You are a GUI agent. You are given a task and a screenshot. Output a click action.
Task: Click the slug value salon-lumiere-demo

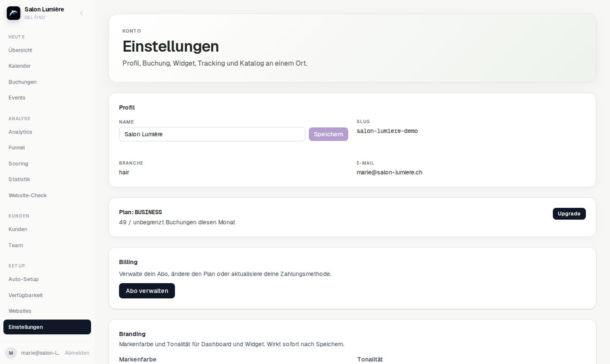387,131
